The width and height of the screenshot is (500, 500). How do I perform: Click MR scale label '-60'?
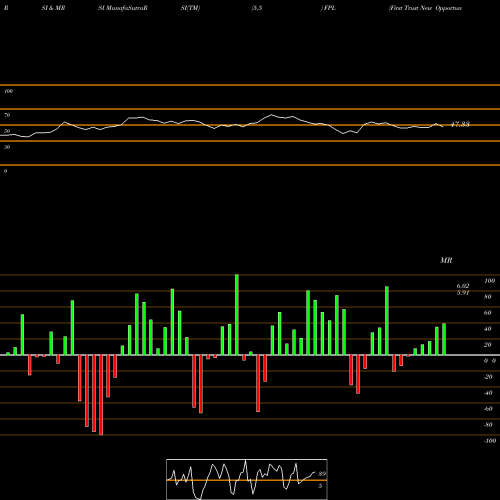point(488,409)
